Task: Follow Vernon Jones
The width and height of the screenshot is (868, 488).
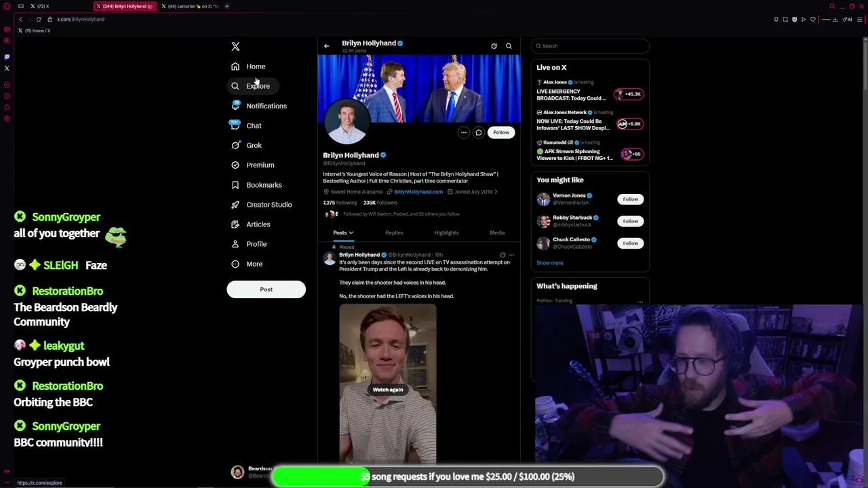Action: pos(631,199)
